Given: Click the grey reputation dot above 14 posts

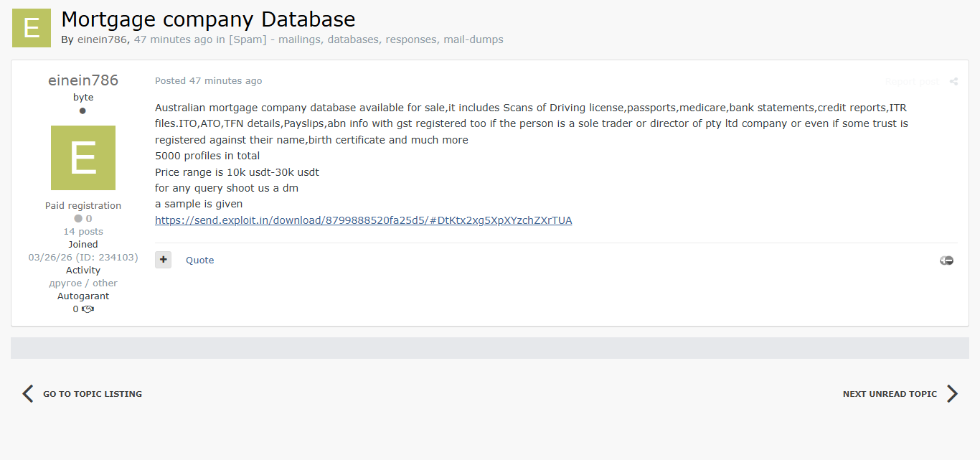Looking at the screenshot, I should pos(78,219).
